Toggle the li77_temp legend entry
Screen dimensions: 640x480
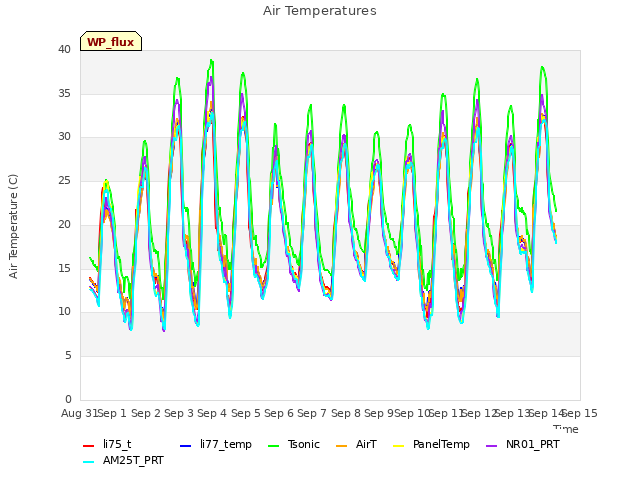[216, 444]
